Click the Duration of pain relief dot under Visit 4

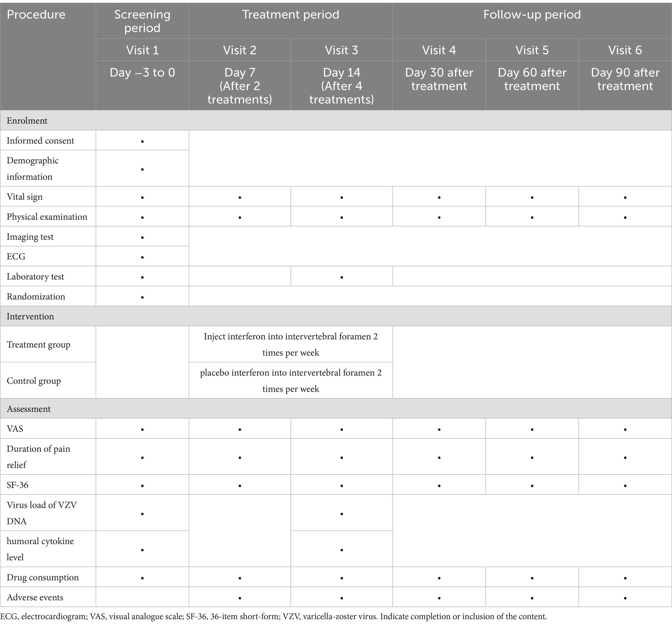tap(439, 458)
